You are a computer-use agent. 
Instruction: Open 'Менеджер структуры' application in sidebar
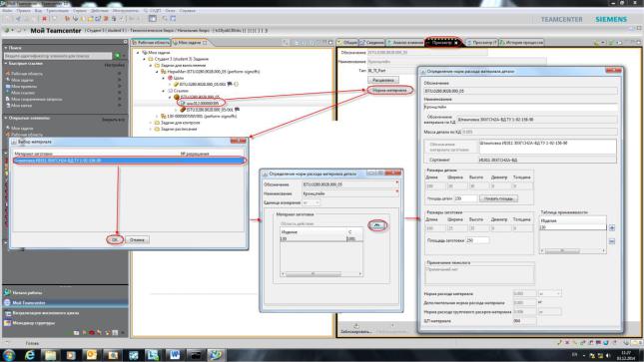[x=34, y=323]
